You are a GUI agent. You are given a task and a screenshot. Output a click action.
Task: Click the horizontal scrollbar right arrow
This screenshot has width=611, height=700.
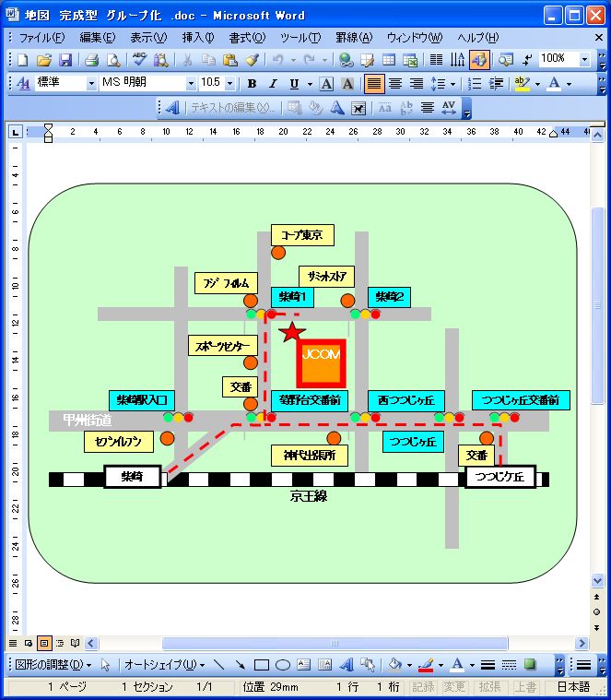tap(582, 644)
